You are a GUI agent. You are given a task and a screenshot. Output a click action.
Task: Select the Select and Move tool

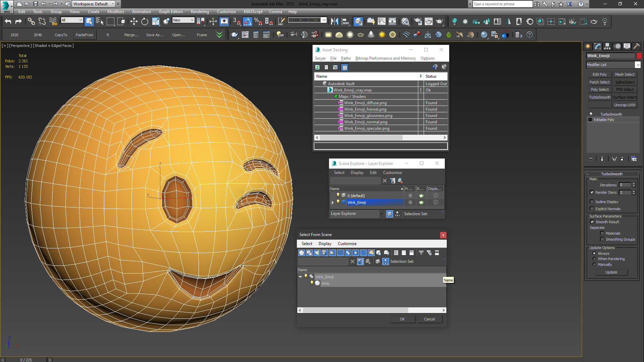coord(134,21)
